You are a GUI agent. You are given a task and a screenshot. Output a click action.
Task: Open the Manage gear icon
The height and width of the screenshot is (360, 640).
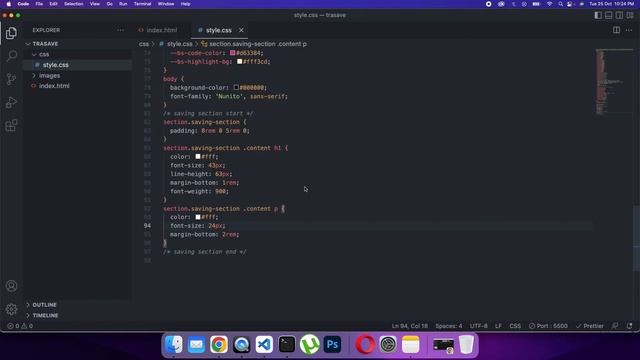click(11, 309)
